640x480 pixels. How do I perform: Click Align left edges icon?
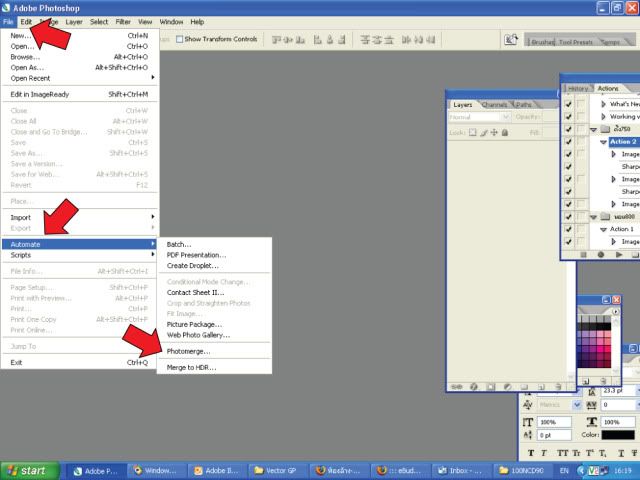click(318, 40)
